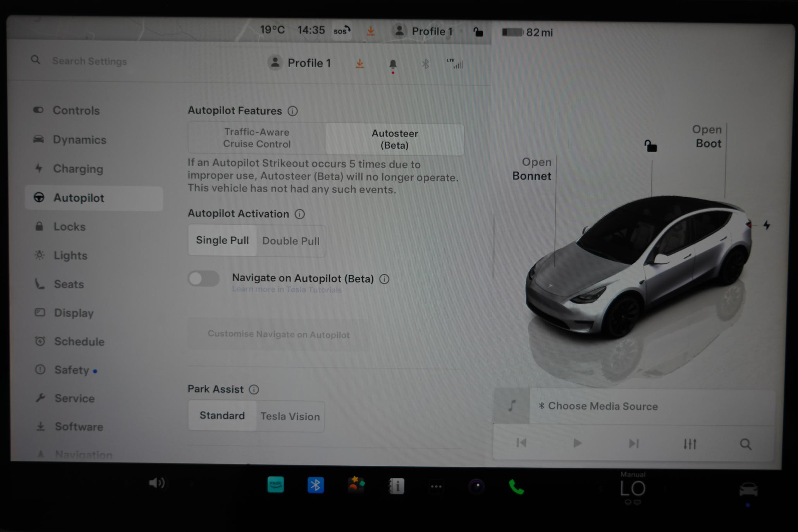Click the Autopilot Features info icon

[x=293, y=111]
